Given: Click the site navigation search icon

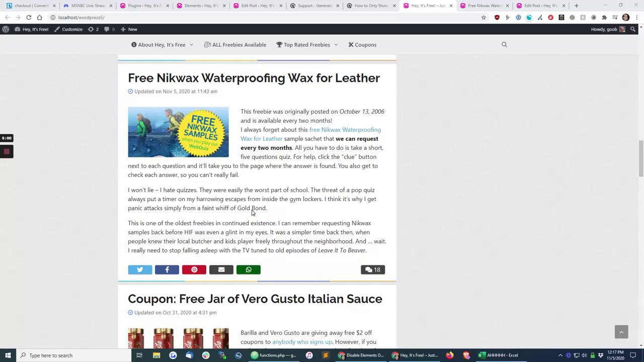Looking at the screenshot, I should coord(504,45).
